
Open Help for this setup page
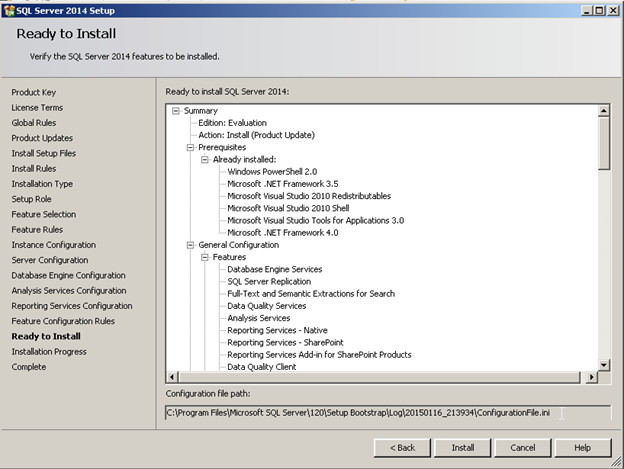tap(583, 448)
